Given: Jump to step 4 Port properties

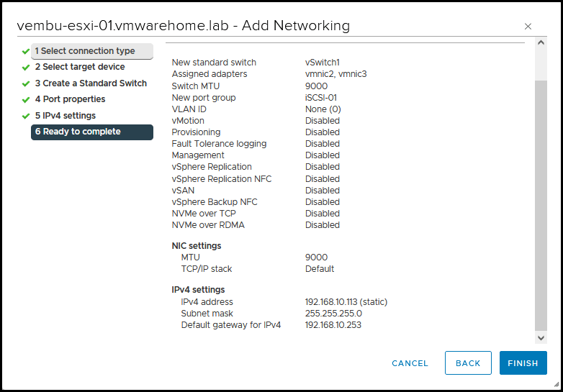Looking at the screenshot, I should [70, 99].
